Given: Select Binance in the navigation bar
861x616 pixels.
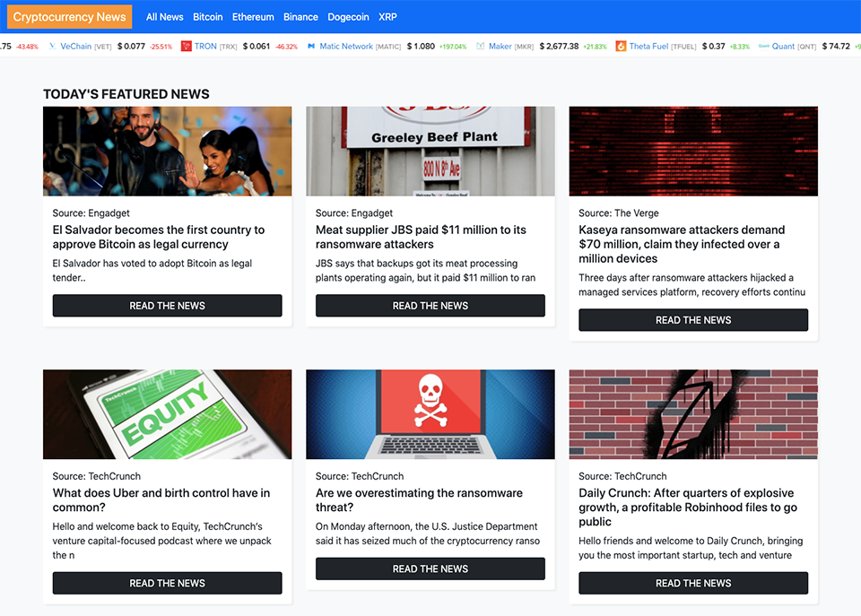Looking at the screenshot, I should click(301, 17).
